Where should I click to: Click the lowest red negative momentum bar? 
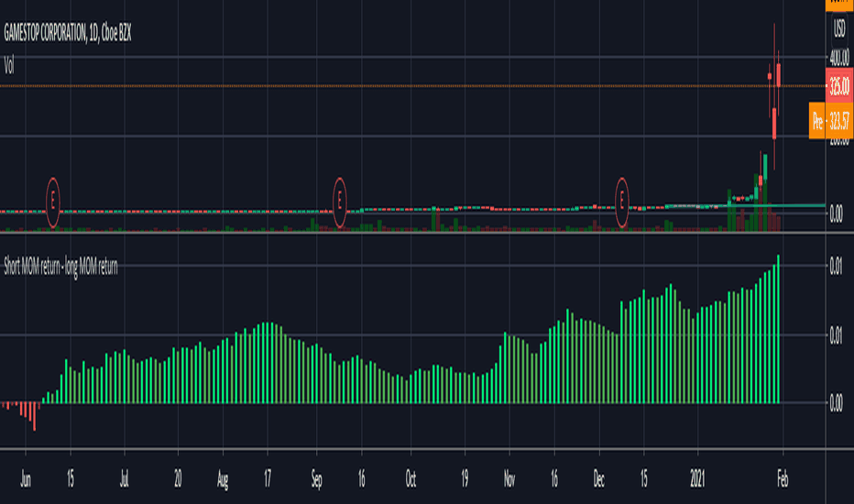pos(34,417)
